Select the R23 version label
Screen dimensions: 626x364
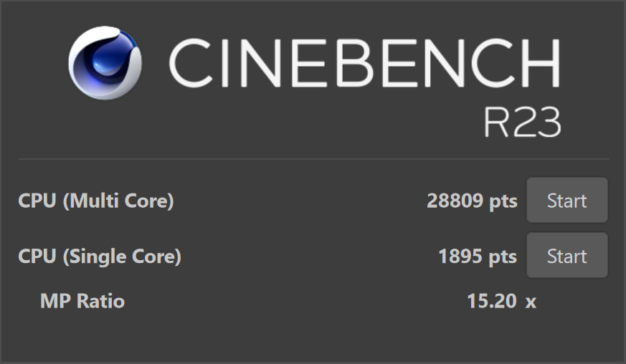tap(522, 123)
